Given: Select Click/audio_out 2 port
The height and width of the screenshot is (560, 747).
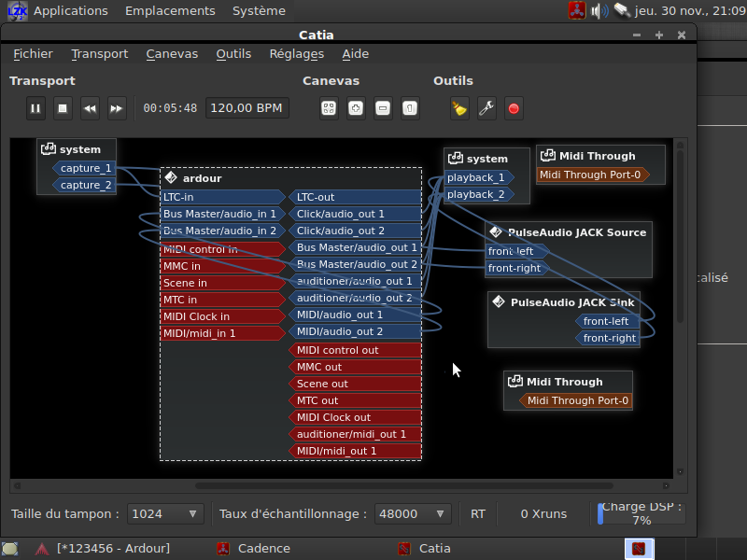Looking at the screenshot, I should click(x=355, y=231).
